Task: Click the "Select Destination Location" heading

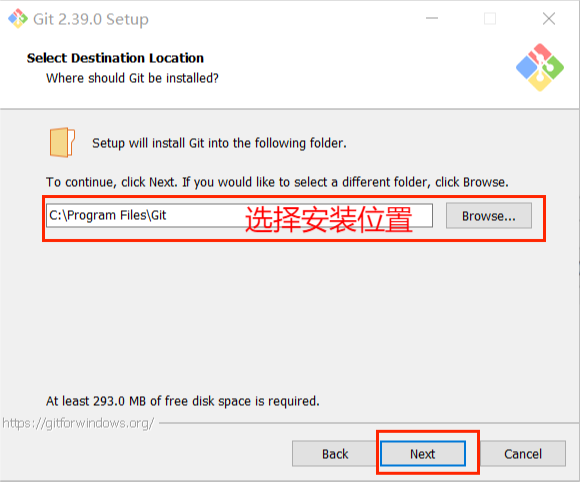Action: click(x=115, y=58)
